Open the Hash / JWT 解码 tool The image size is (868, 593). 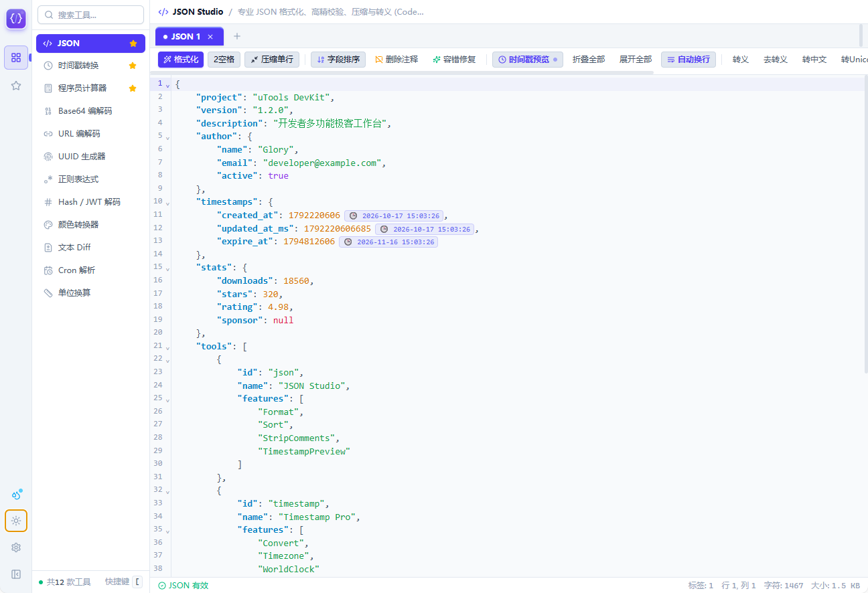tap(90, 202)
